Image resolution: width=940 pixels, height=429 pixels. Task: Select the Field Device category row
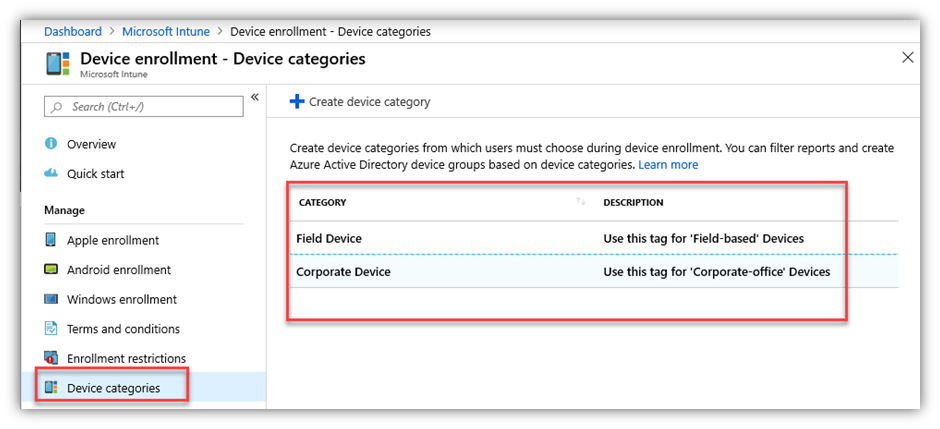329,239
